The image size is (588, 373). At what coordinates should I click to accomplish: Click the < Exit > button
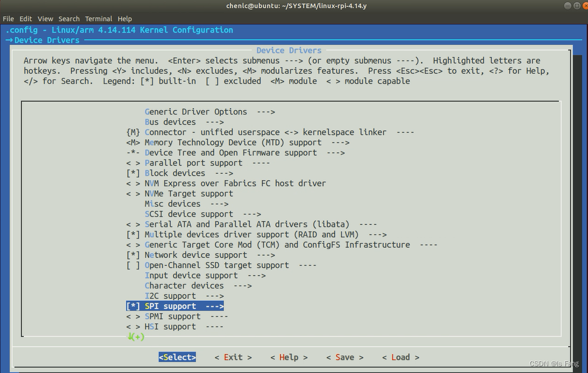click(x=233, y=357)
